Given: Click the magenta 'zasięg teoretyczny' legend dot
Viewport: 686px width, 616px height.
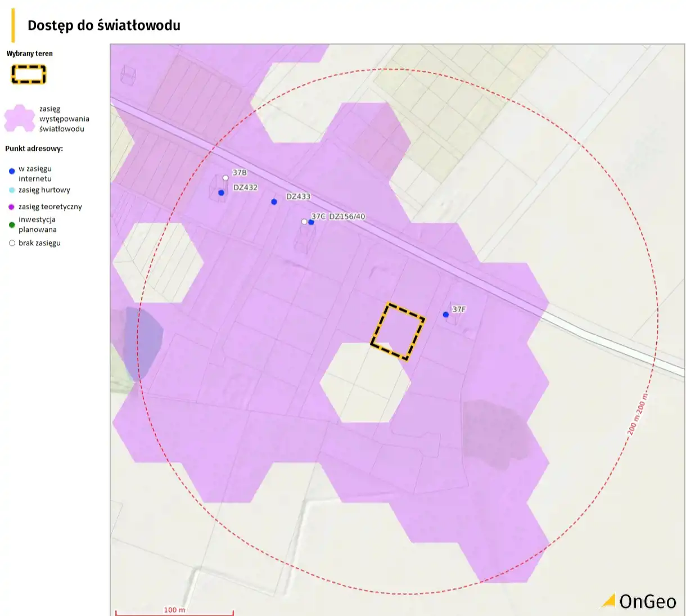Looking at the screenshot, I should pyautogui.click(x=12, y=207).
